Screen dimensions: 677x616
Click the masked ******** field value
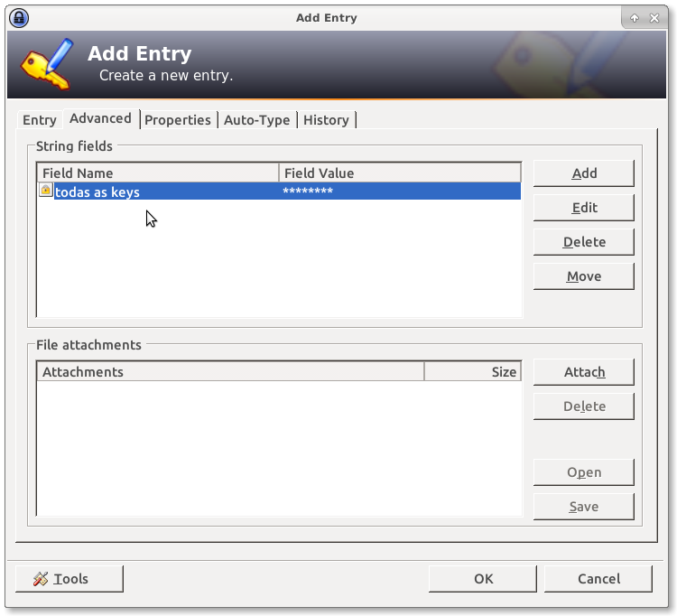click(308, 191)
